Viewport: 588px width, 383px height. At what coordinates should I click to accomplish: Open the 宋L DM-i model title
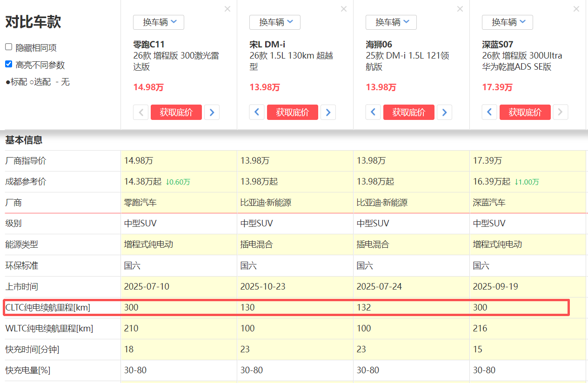267,45
